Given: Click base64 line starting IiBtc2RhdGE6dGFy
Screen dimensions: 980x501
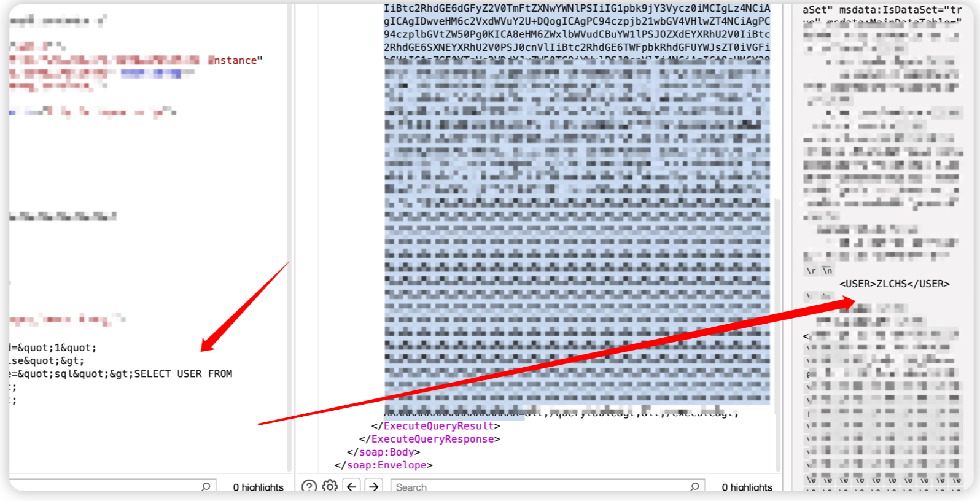Looking at the screenshot, I should [577, 8].
